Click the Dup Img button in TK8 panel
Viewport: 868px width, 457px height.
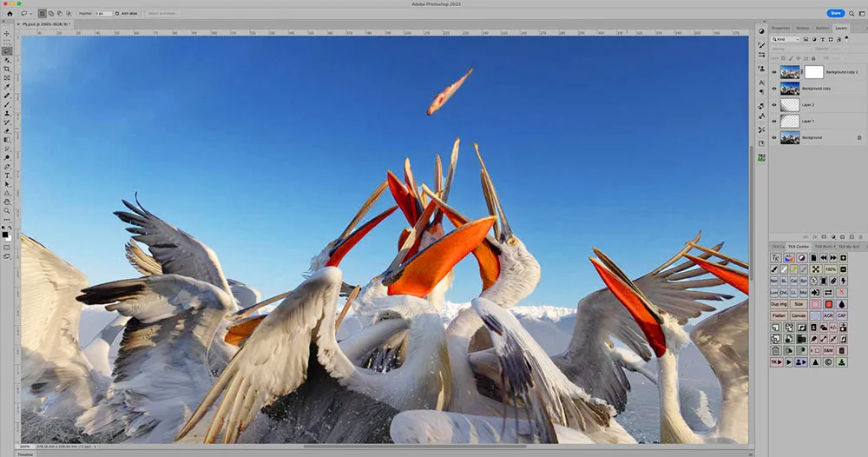coord(779,304)
